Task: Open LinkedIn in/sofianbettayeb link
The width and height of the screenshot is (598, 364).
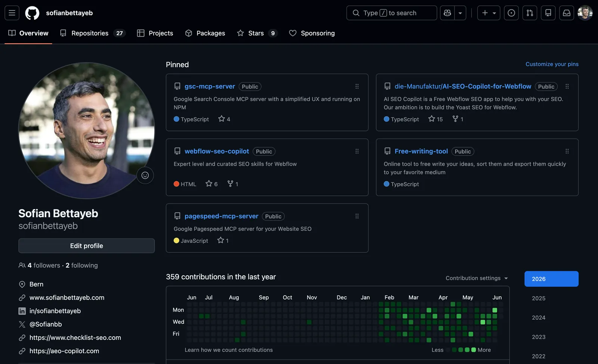Action: pos(55,311)
